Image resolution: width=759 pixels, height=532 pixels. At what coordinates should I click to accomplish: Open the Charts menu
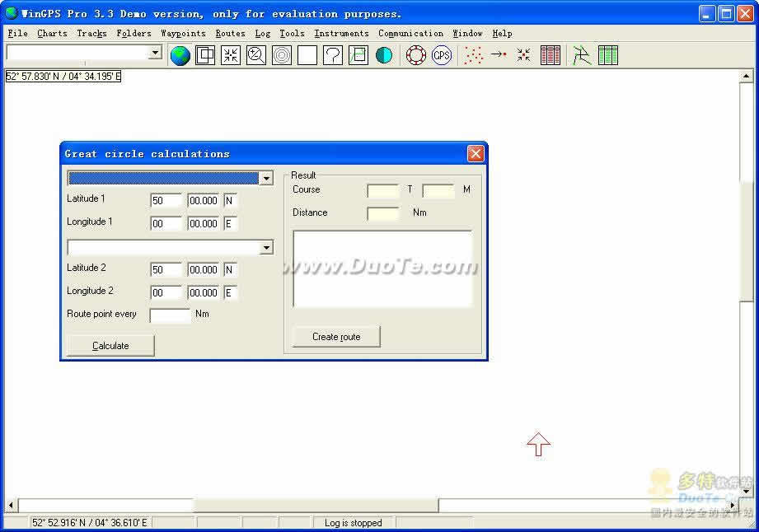[52, 34]
